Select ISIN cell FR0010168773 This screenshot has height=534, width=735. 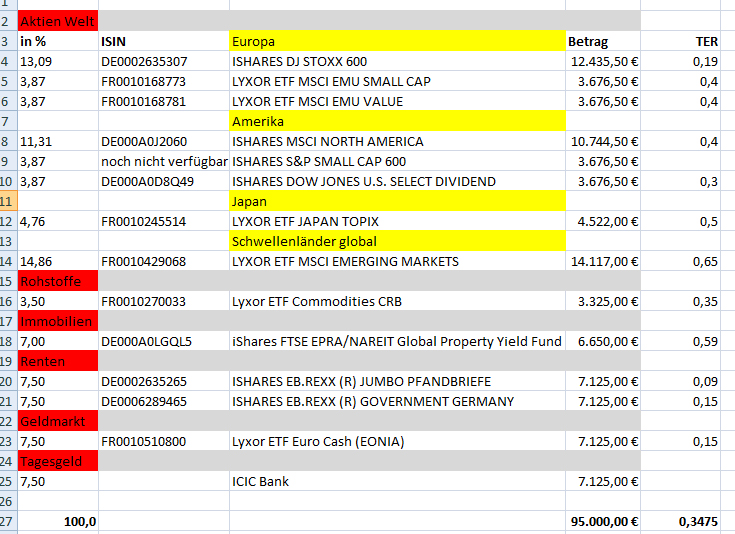click(164, 82)
